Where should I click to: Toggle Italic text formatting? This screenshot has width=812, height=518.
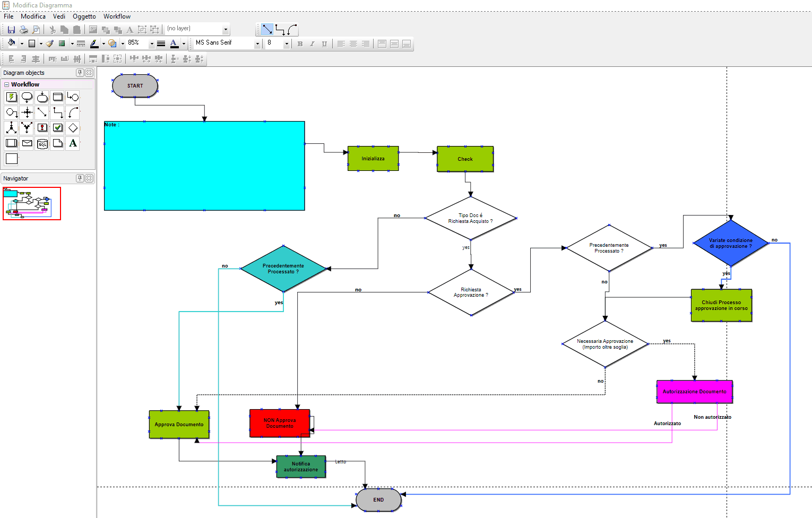click(x=312, y=44)
